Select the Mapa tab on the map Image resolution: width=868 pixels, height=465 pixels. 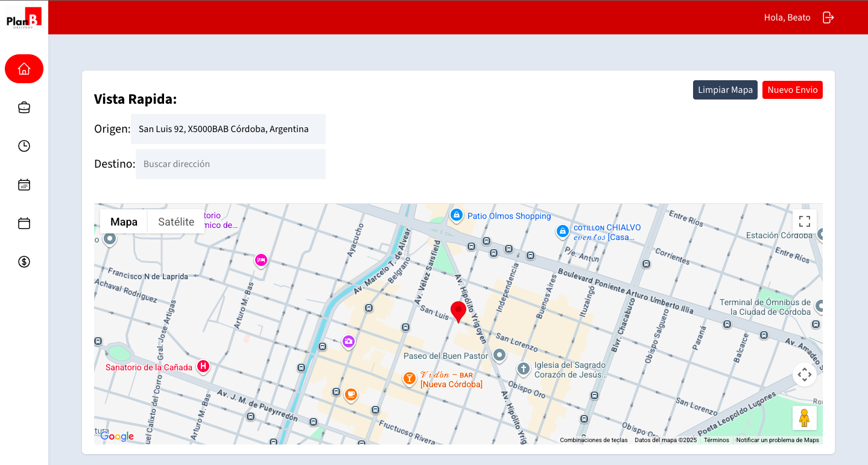tap(123, 221)
